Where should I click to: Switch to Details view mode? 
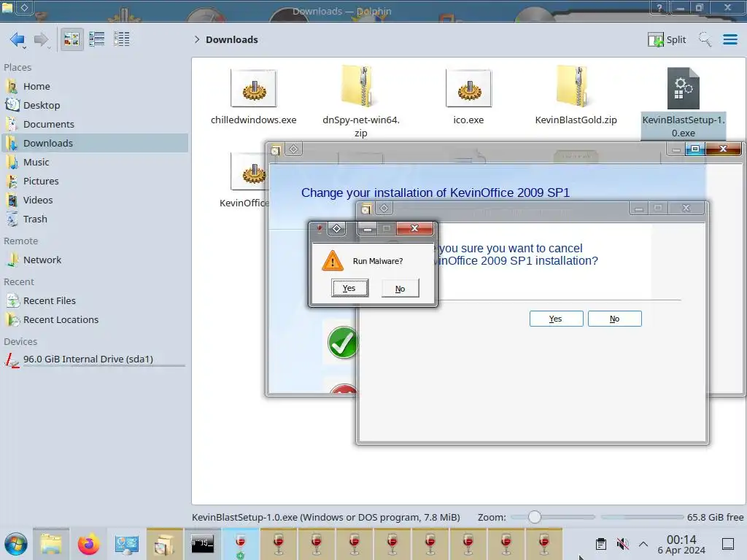122,39
